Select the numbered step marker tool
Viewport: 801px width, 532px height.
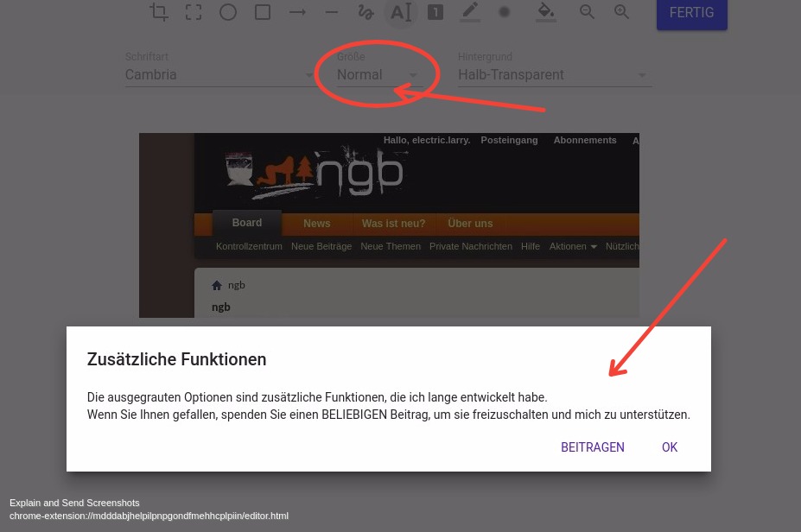tap(435, 12)
